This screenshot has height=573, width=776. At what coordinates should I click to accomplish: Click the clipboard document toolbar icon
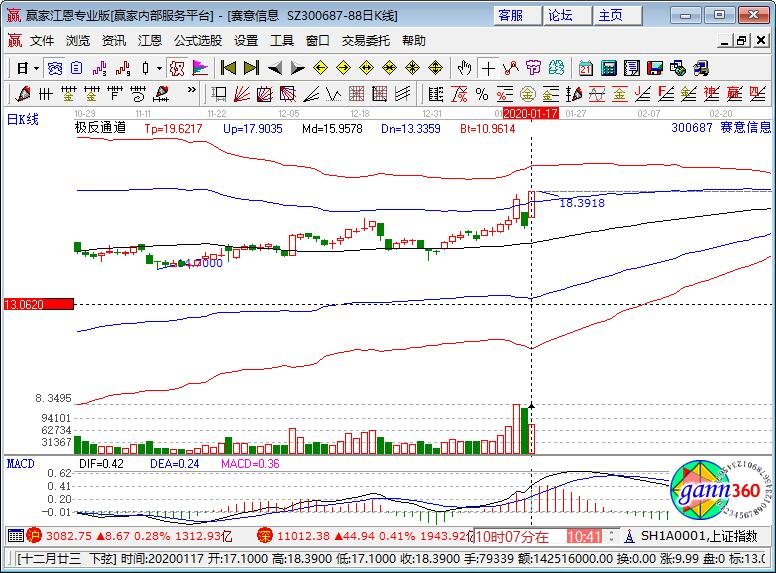[77, 68]
